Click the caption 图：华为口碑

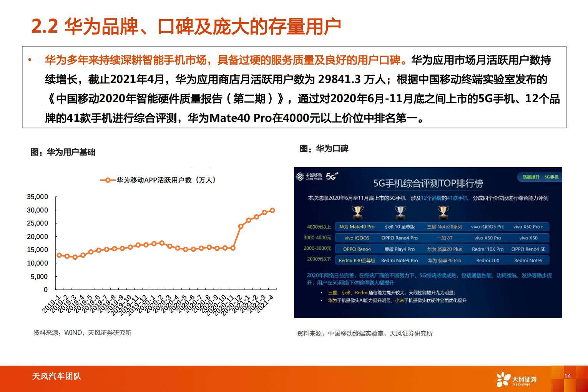324,149
